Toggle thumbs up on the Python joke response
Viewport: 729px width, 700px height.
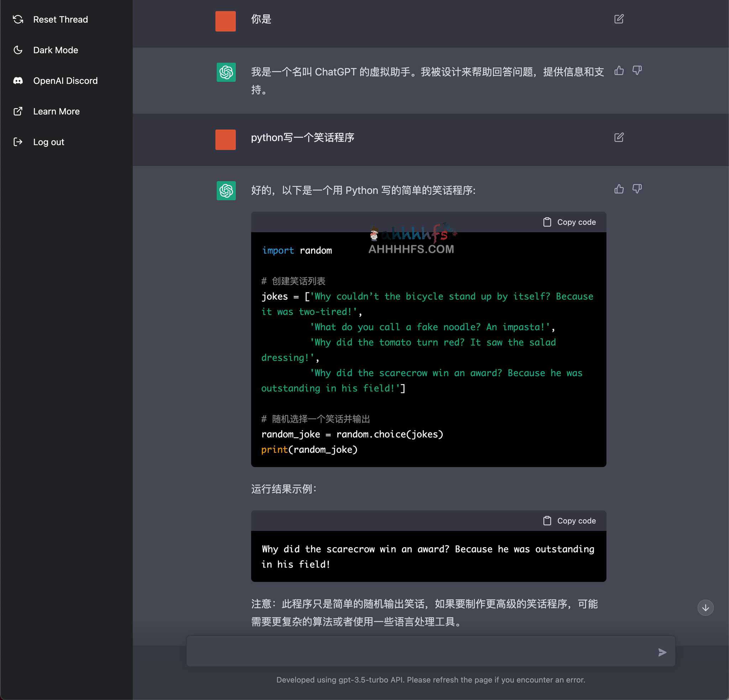click(619, 189)
